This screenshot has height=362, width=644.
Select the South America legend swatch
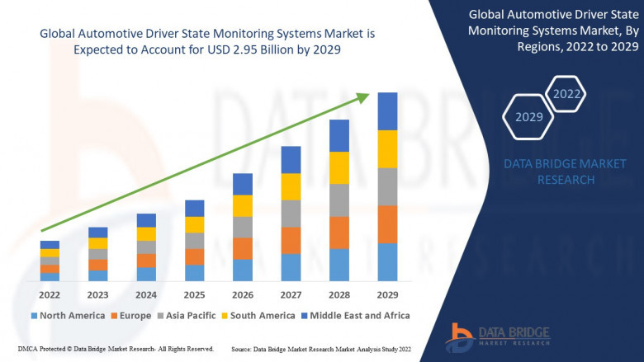tap(226, 316)
